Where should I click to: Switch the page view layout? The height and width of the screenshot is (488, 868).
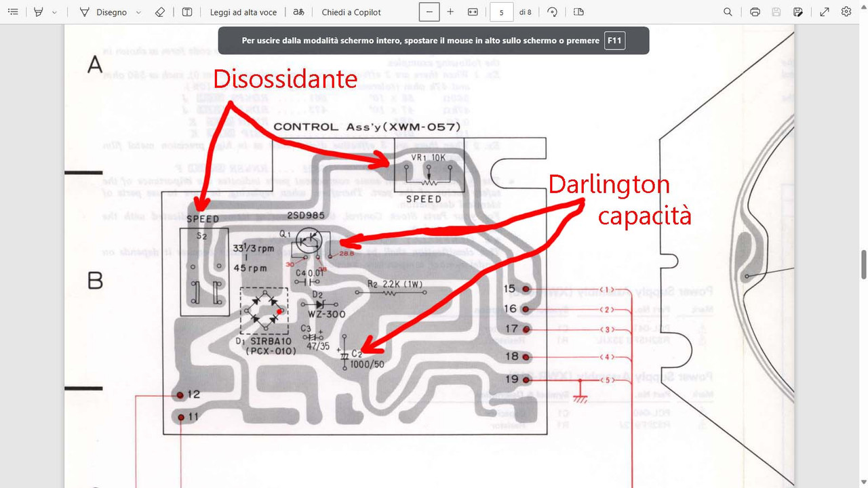click(x=578, y=12)
